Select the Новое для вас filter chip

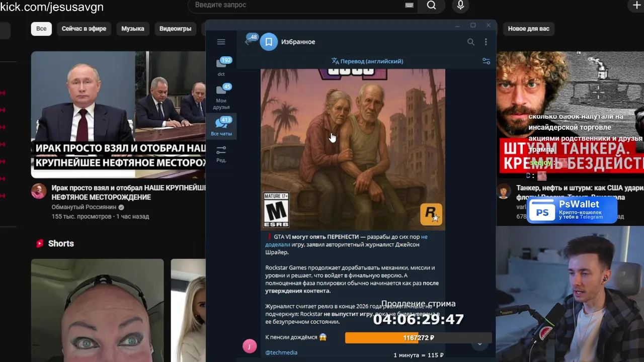[528, 29]
